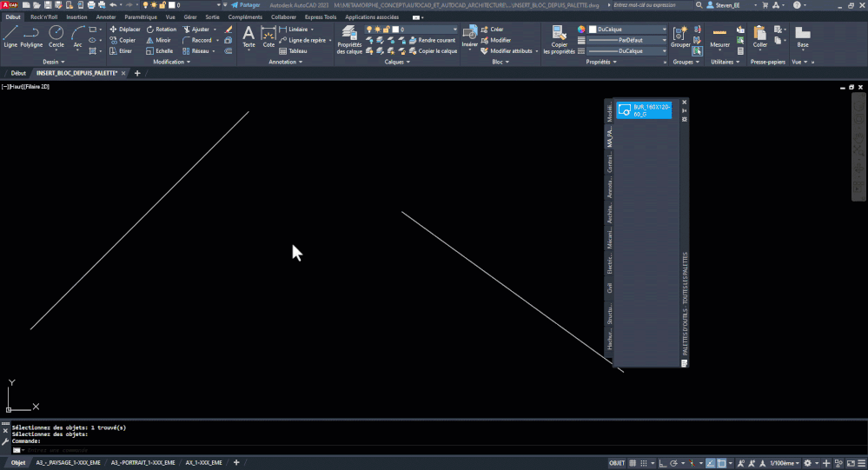Click Copier le calque button
The height and width of the screenshot is (470, 868).
pos(433,51)
